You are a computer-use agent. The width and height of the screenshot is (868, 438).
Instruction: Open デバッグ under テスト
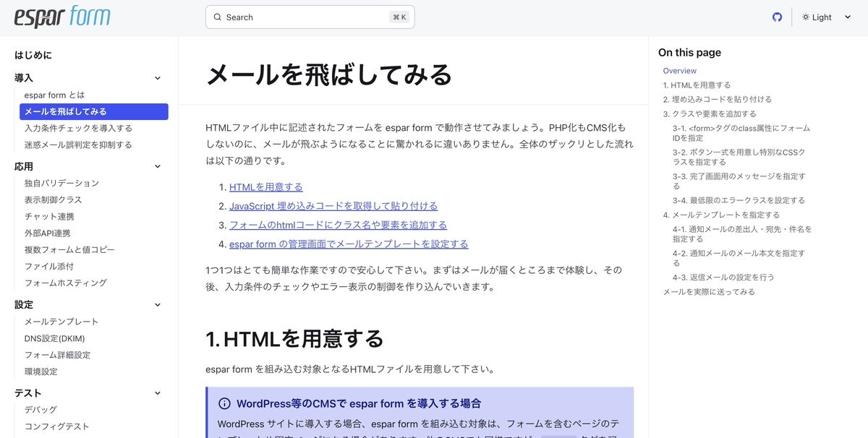click(x=41, y=410)
